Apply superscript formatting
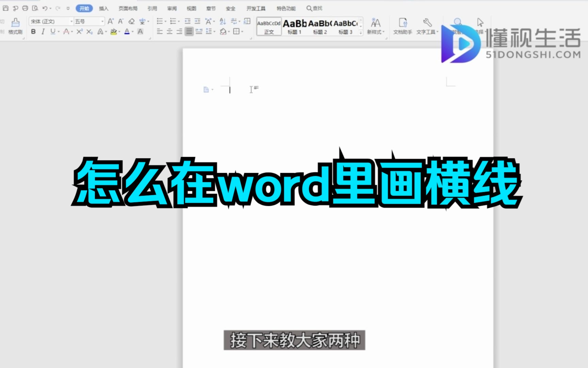This screenshot has width=588, height=368. (x=79, y=32)
